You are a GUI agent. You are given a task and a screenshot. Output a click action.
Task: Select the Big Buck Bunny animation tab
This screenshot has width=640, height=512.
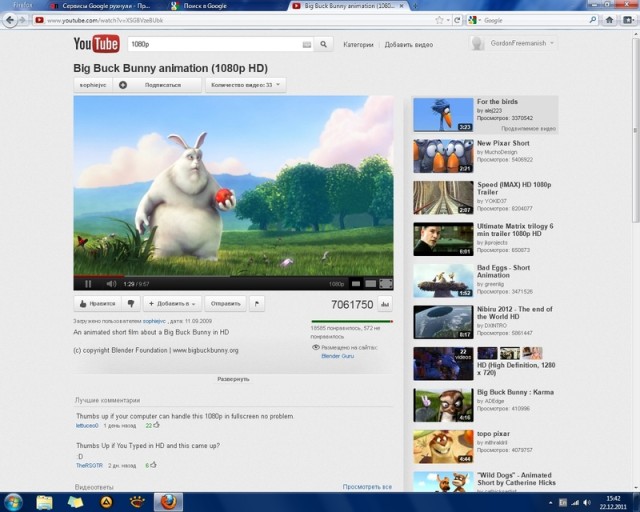(x=349, y=6)
